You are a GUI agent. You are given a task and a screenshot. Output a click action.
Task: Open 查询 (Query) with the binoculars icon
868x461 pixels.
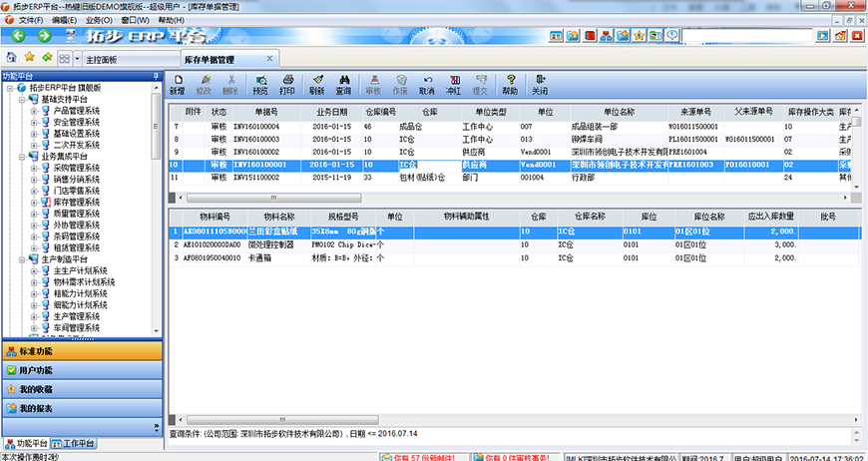pos(343,84)
